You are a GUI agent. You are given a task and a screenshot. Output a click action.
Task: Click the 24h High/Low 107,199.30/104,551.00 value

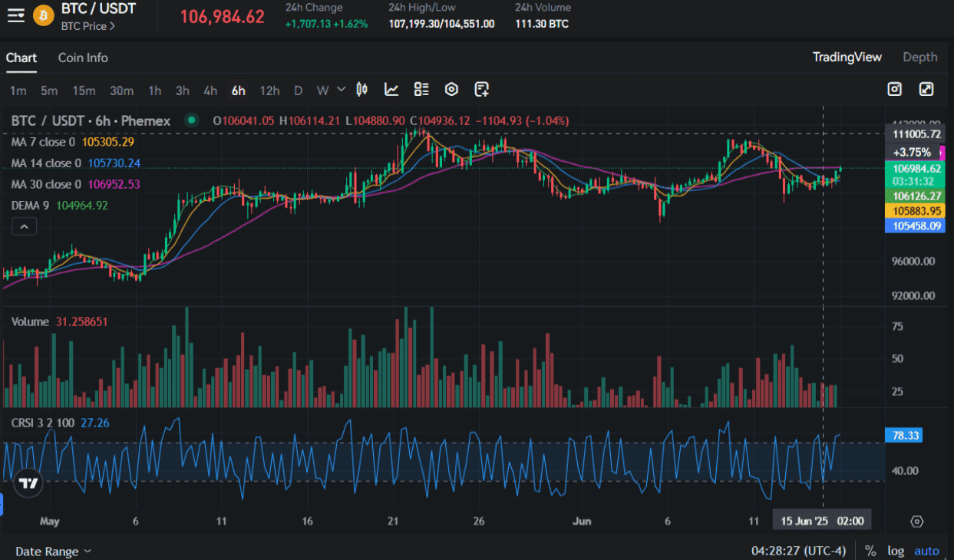(441, 24)
